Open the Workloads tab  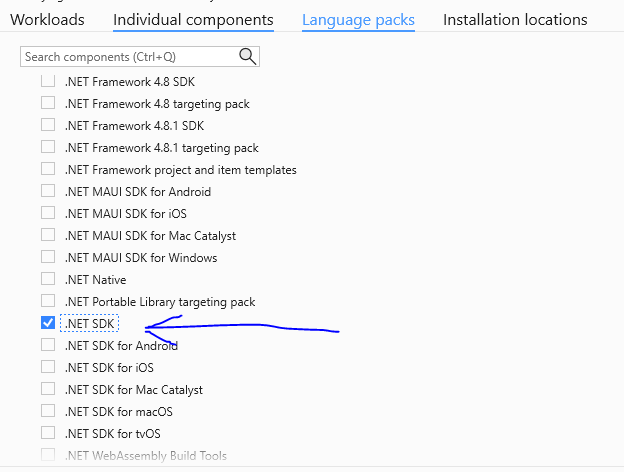tap(47, 19)
